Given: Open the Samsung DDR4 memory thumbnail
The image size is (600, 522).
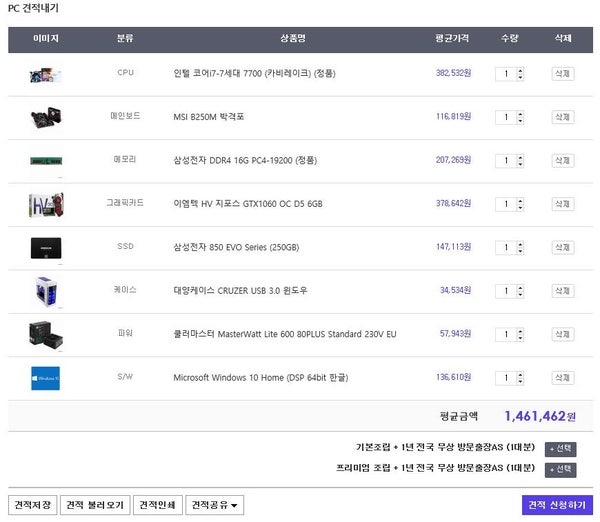Looking at the screenshot, I should coord(46,161).
